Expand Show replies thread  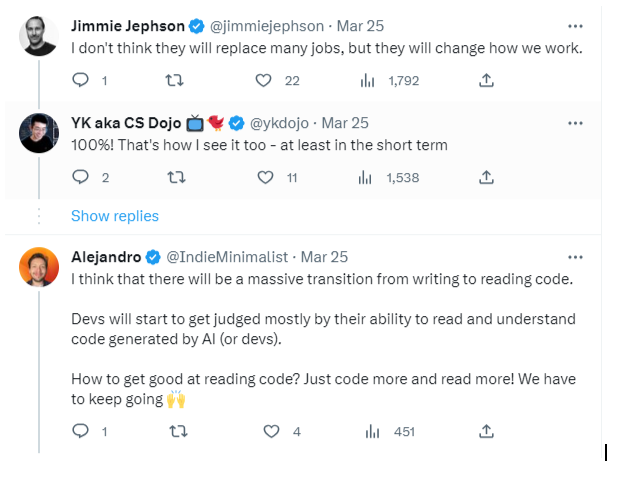pyautogui.click(x=114, y=216)
